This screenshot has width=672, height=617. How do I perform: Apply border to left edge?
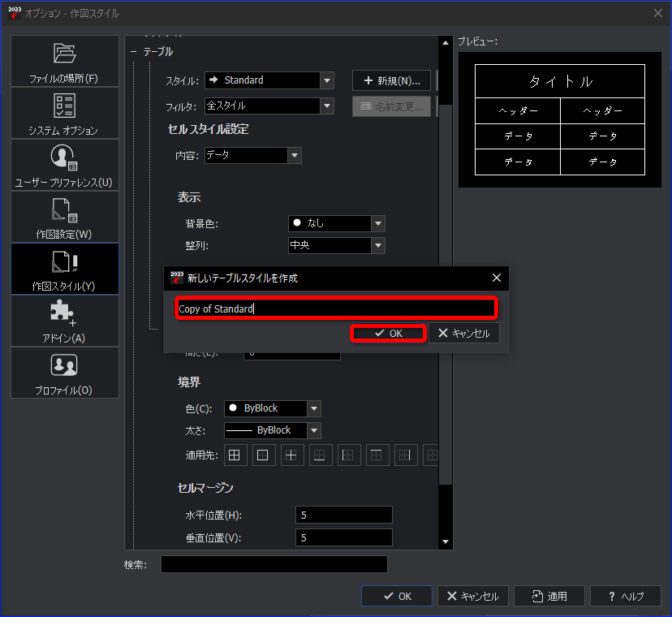tap(348, 455)
